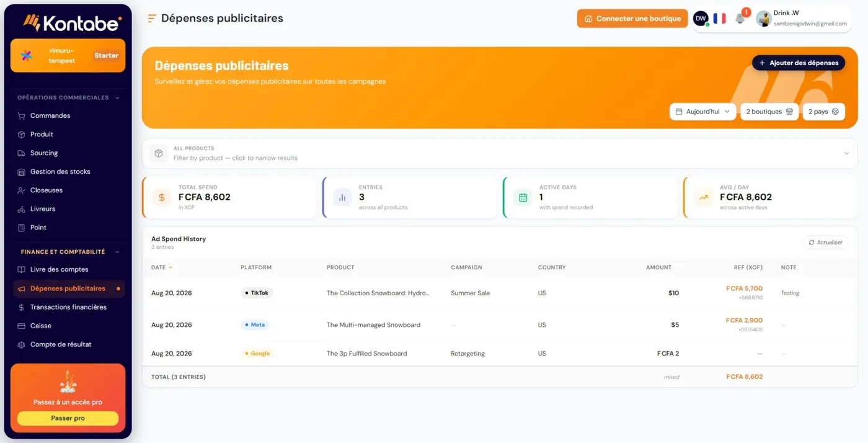Click the $10 amount cell

point(673,293)
